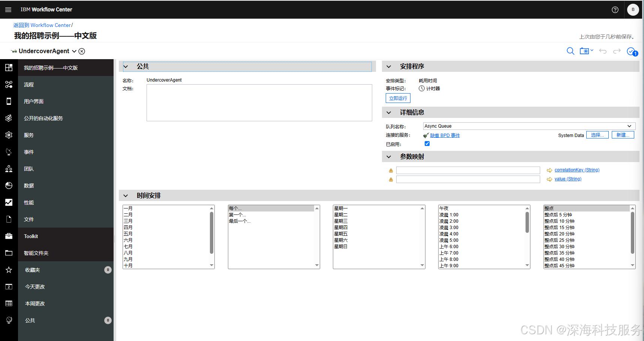Click the correlationKey warning icon
Viewport: 644px width, 341px height.
(391, 171)
